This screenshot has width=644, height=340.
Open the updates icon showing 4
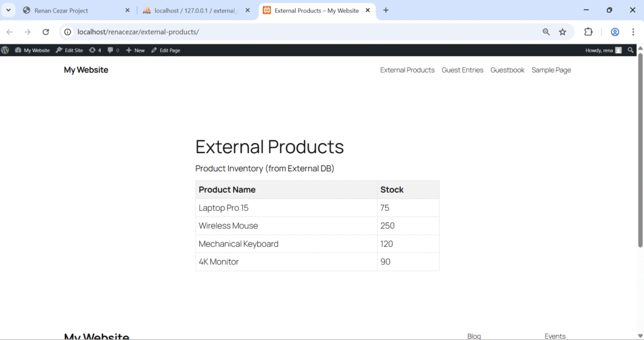[x=95, y=50]
